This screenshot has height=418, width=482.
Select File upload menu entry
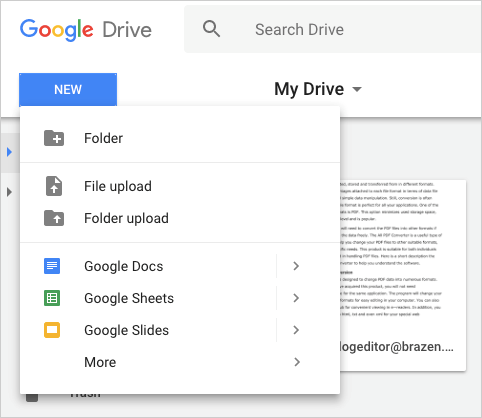point(180,186)
